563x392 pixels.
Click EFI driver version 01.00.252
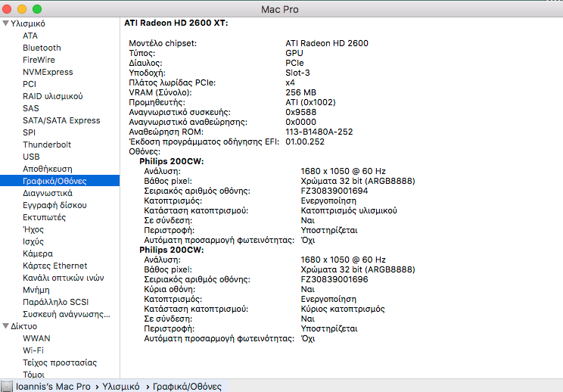(305, 142)
